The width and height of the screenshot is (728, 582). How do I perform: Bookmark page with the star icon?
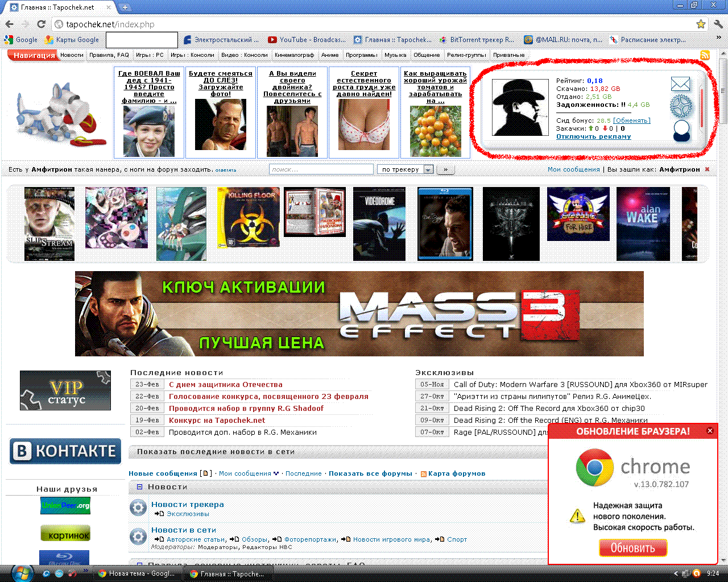tap(701, 24)
